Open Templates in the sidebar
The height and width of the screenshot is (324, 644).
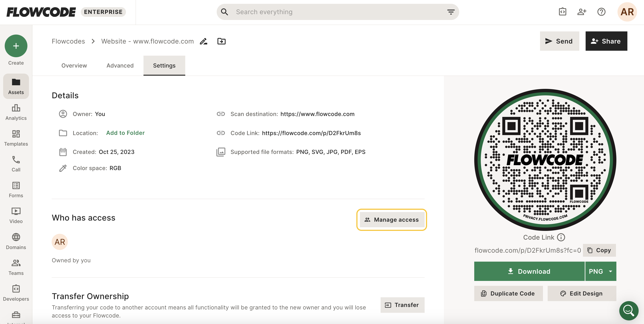point(16,138)
